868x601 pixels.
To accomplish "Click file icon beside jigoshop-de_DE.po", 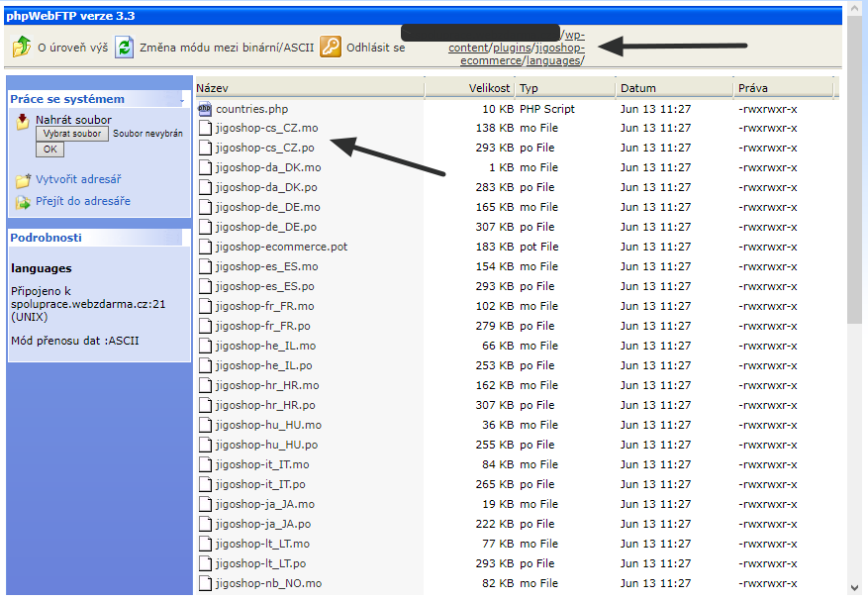I will [206, 227].
